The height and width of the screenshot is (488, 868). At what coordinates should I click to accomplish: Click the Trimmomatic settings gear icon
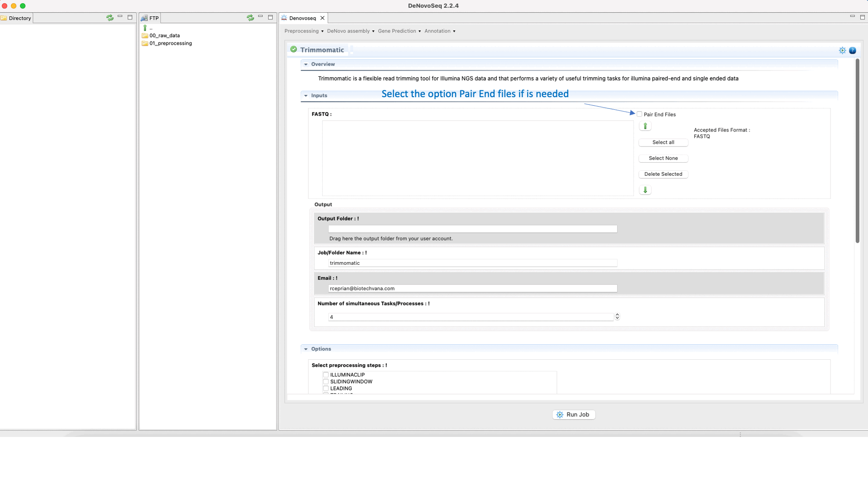click(842, 51)
